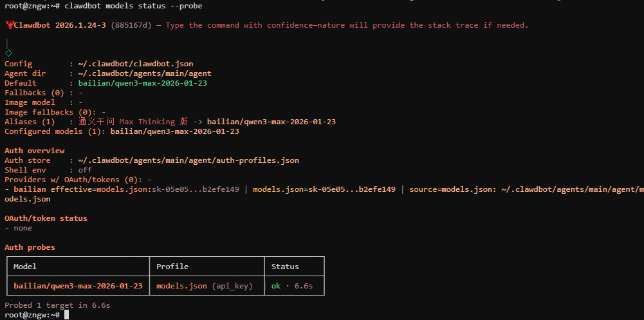Click the green diamond symbol above Config
The width and height of the screenshot is (644, 320).
[8, 53]
